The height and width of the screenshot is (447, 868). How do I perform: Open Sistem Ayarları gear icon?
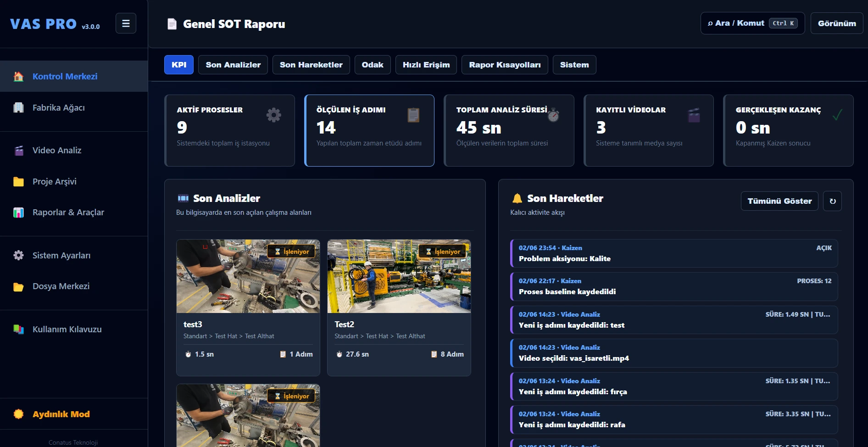(18, 255)
